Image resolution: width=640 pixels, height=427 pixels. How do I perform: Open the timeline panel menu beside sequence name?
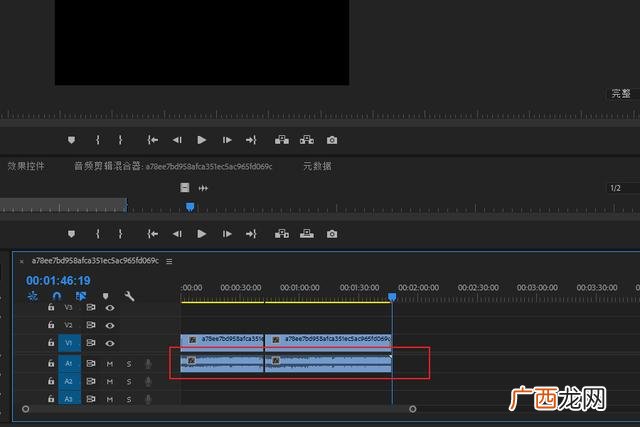169,261
